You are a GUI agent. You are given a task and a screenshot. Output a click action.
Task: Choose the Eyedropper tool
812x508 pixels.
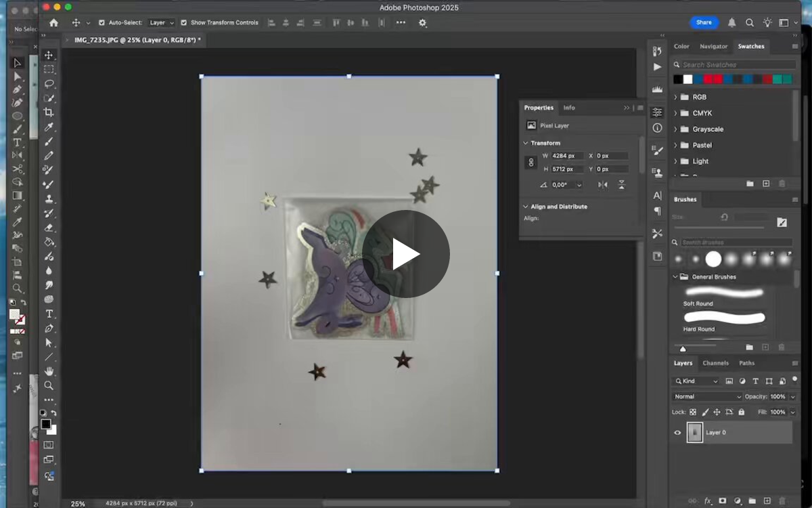[x=49, y=127]
